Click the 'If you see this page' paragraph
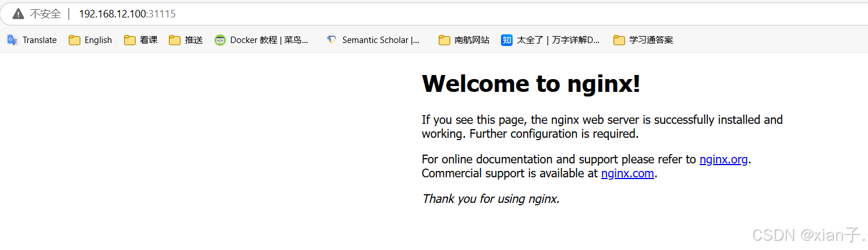Image resolution: width=868 pixels, height=250 pixels. (x=602, y=127)
